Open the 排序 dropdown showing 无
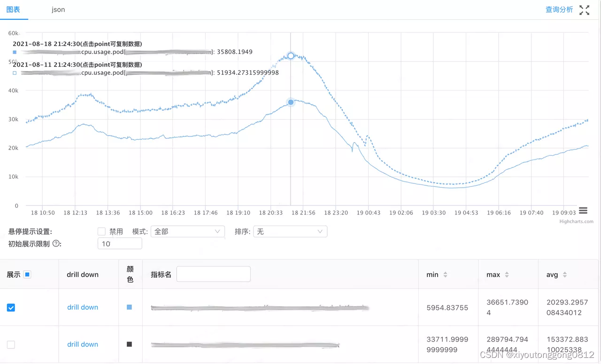 pyautogui.click(x=290, y=231)
